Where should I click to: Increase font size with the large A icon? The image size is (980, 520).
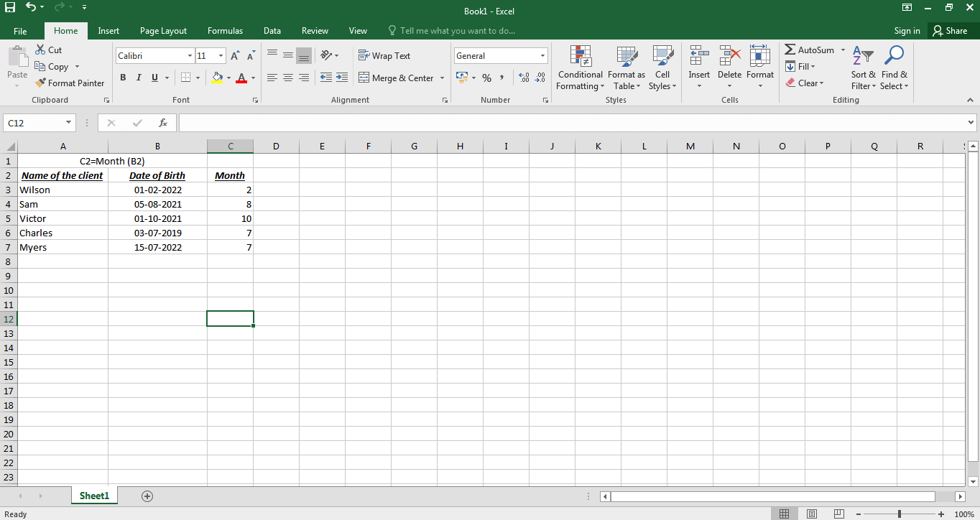tap(235, 55)
